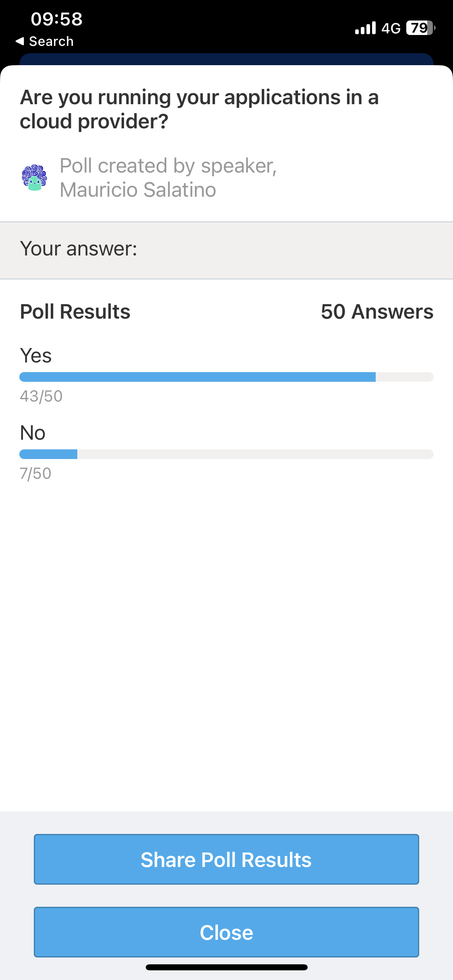453x980 pixels.
Task: Tap the back arrow beside Search
Action: coord(20,41)
